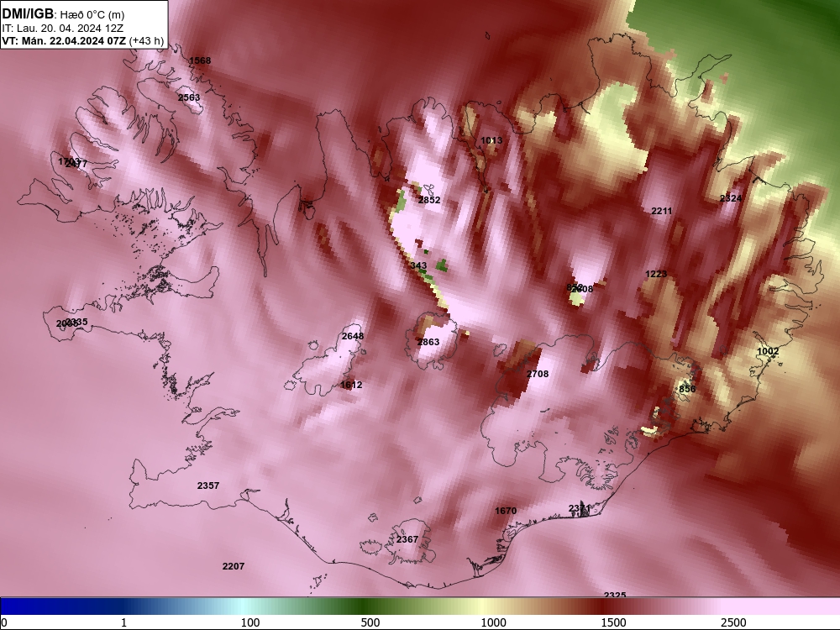840x630 pixels.
Task: Select the 'IT: Lau. 20. 04. 2024 12Z' line
Action: click(63, 29)
